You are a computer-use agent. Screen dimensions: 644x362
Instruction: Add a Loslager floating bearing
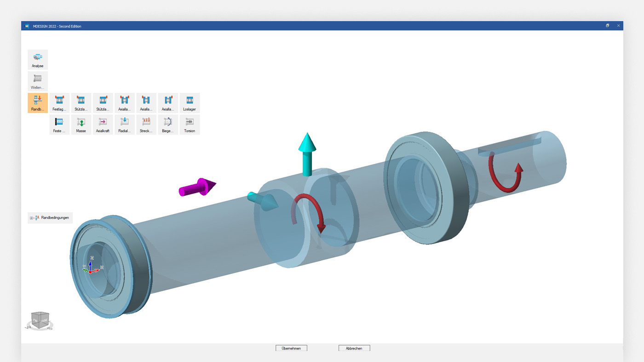pos(190,102)
